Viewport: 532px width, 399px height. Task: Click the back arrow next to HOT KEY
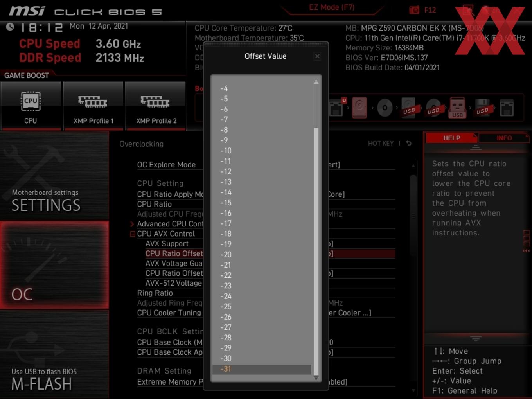(x=409, y=143)
